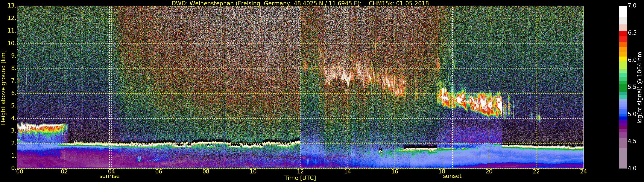The width and height of the screenshot is (644, 182).
Task: Click the "Height above ground [km]" axis label
Action: 3,87
